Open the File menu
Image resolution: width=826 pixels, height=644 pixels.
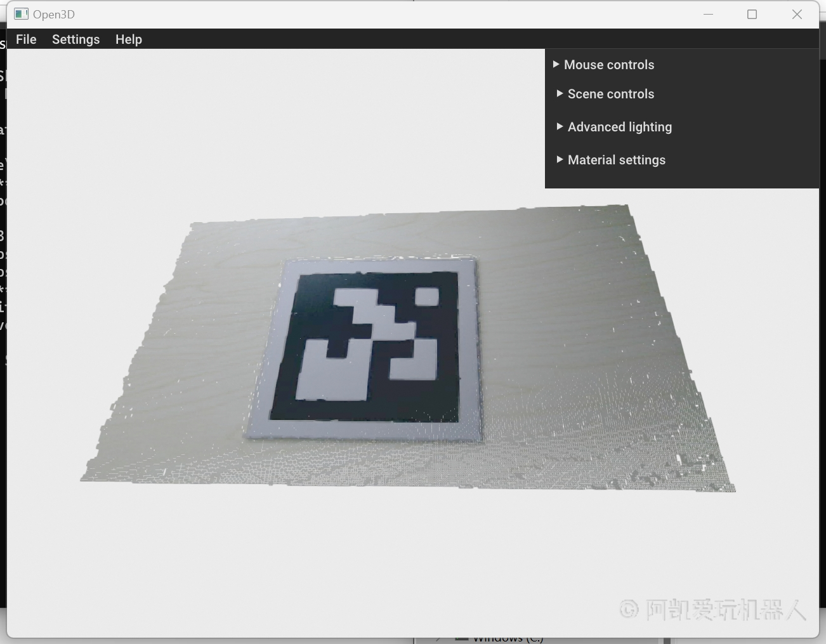pyautogui.click(x=26, y=39)
